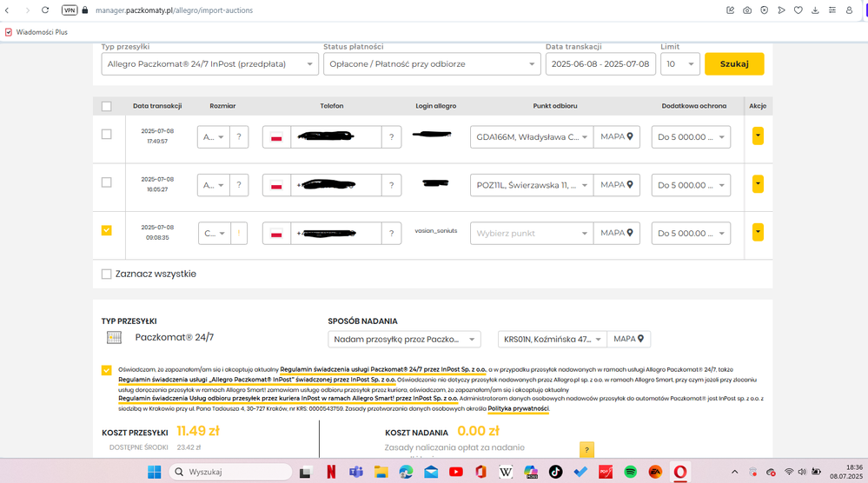Open Spotify from the taskbar
868x483 pixels.
[631, 472]
